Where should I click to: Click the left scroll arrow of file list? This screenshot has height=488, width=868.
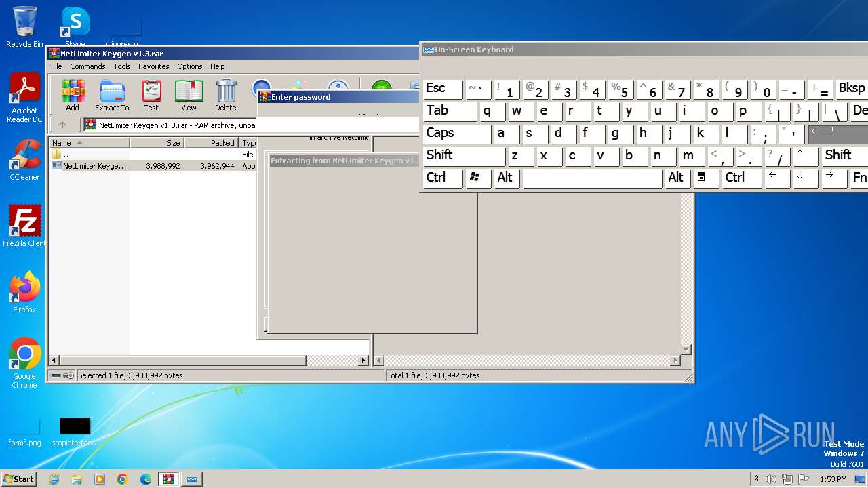pos(55,361)
